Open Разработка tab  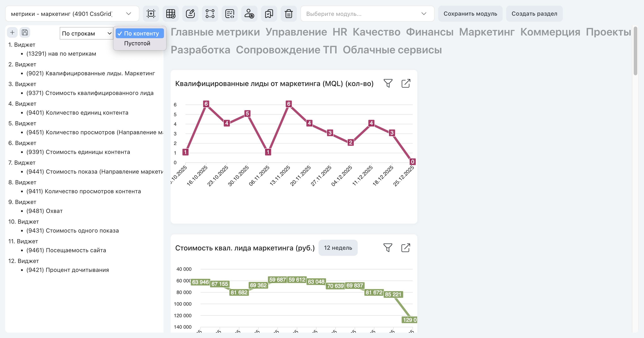pyautogui.click(x=200, y=50)
